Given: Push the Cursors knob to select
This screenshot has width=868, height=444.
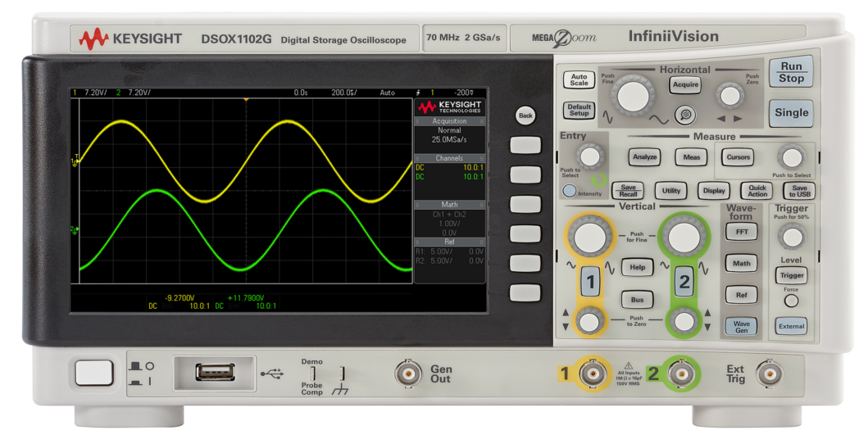Looking at the screenshot, I should (x=791, y=157).
